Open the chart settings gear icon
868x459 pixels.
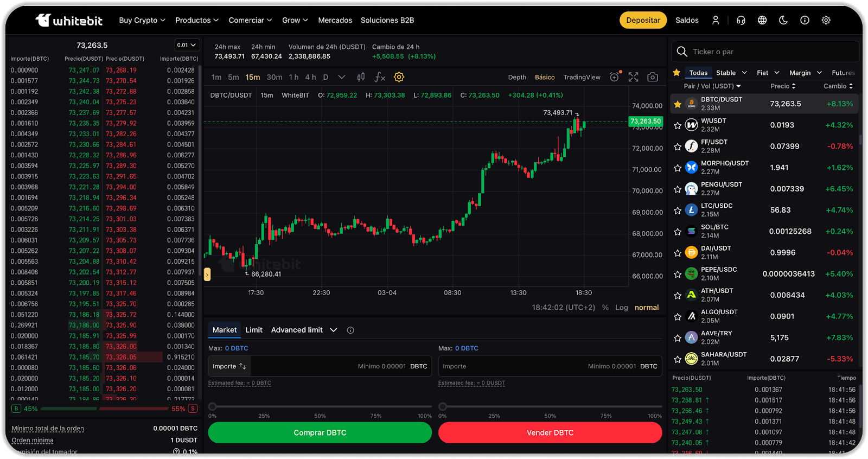(399, 77)
